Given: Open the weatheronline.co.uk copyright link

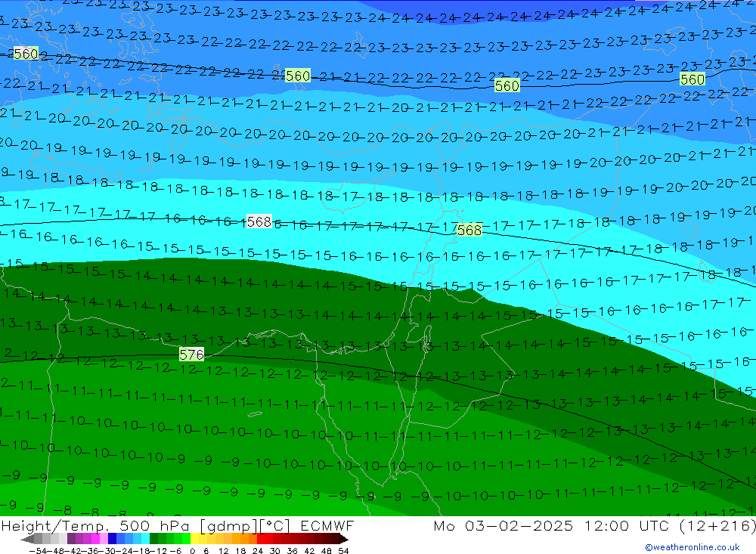Looking at the screenshot, I should click(692, 546).
